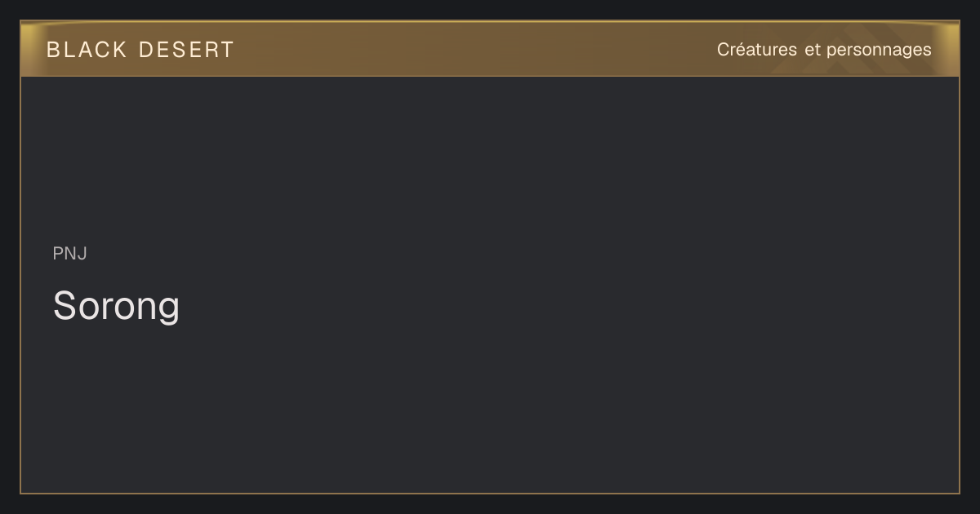Click the word DESERT in the header
The height and width of the screenshot is (514, 980).
click(186, 50)
